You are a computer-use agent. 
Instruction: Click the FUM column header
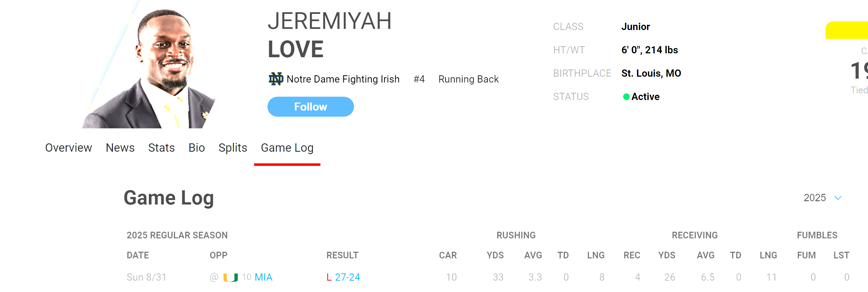(x=806, y=256)
